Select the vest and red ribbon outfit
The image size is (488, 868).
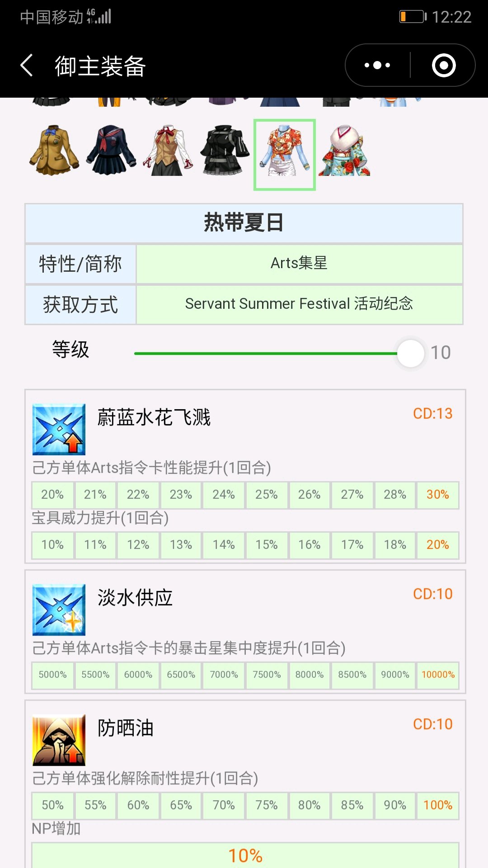(x=168, y=151)
